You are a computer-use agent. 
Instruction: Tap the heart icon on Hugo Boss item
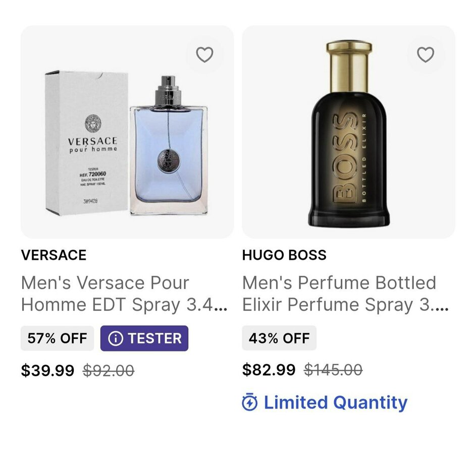[426, 54]
